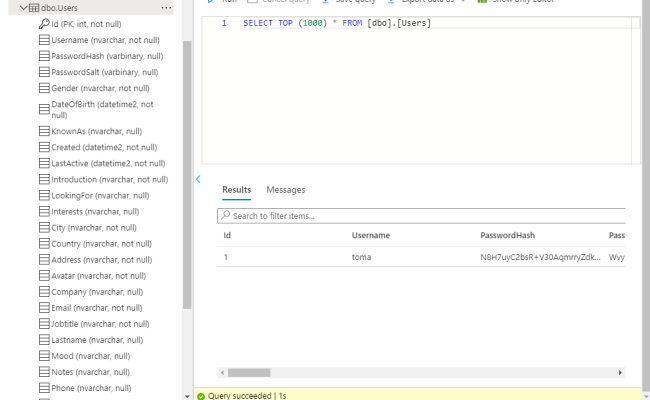Viewport: 650px width, 400px height.
Task: Select 'Gender (nvarchar, not null)' column label
Action: (x=100, y=88)
